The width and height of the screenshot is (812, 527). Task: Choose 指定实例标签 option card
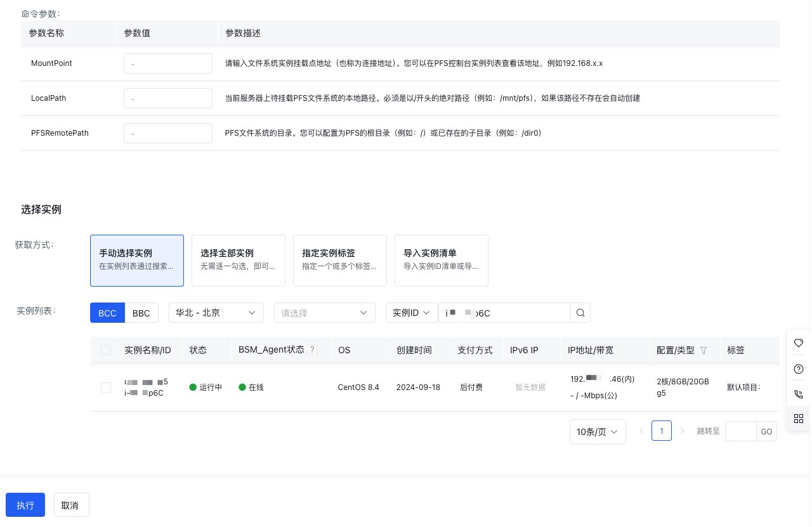tap(340, 261)
